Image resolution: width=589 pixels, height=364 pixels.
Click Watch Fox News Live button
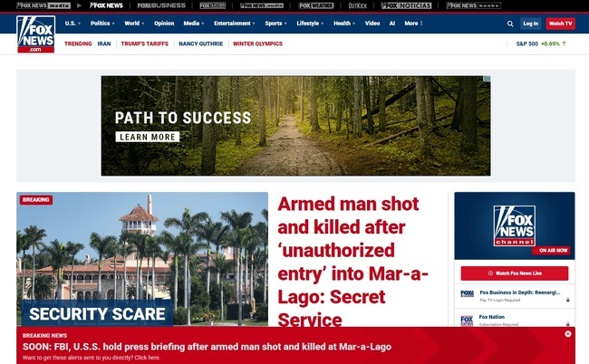click(515, 273)
